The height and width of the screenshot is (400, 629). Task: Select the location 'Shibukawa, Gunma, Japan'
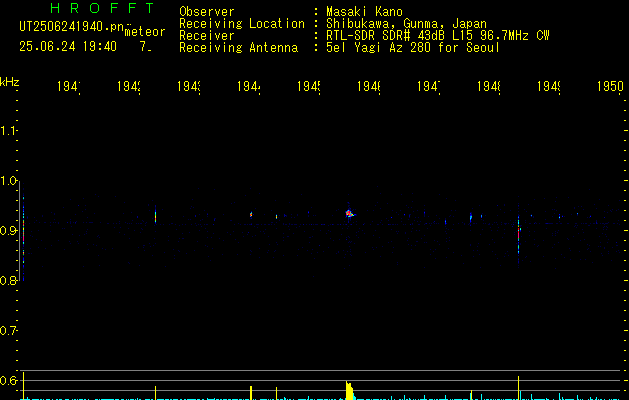tap(406, 24)
